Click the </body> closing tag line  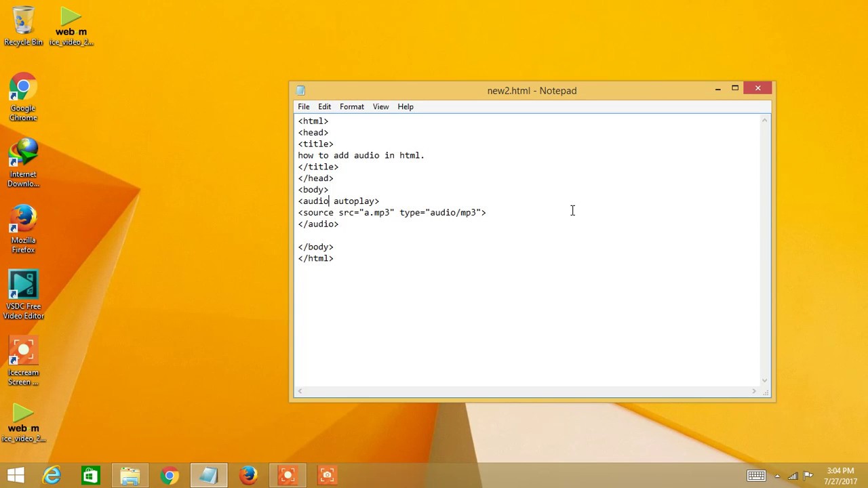(x=316, y=247)
